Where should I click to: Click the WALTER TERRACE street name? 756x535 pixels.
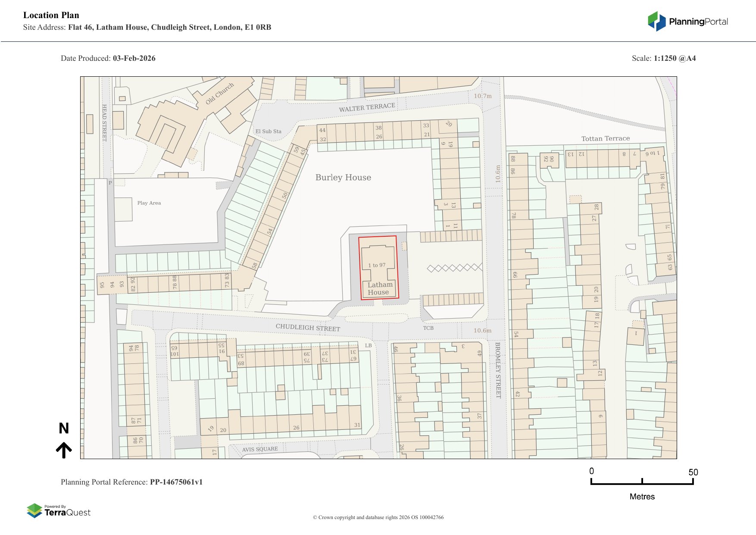click(x=367, y=107)
